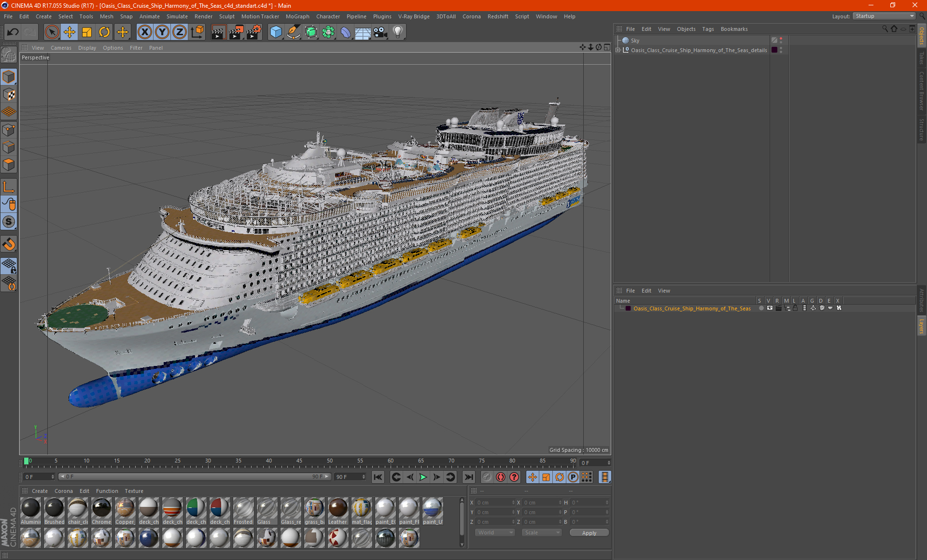Open the Layers side tab
This screenshot has height=560, width=927.
921,326
